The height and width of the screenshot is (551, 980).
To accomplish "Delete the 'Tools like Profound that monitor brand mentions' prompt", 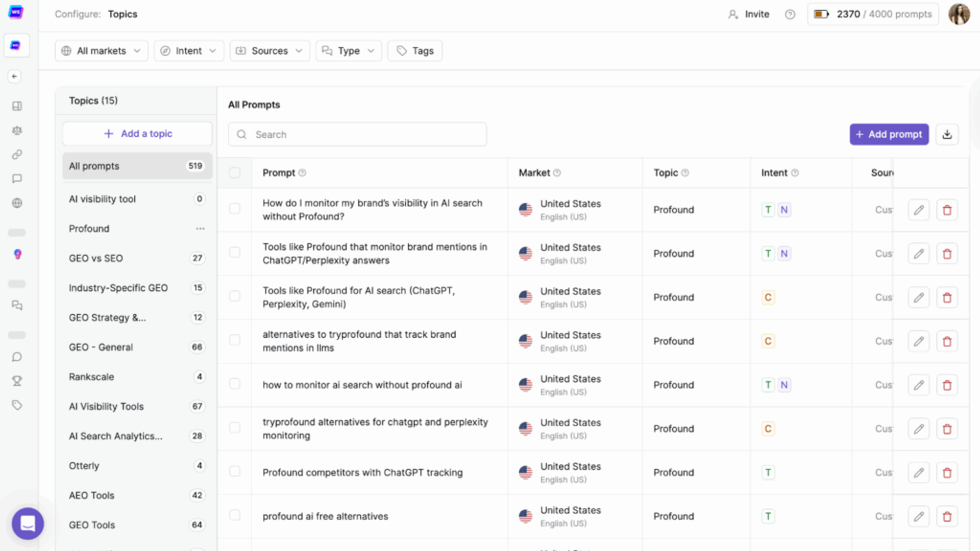I will click(x=947, y=254).
